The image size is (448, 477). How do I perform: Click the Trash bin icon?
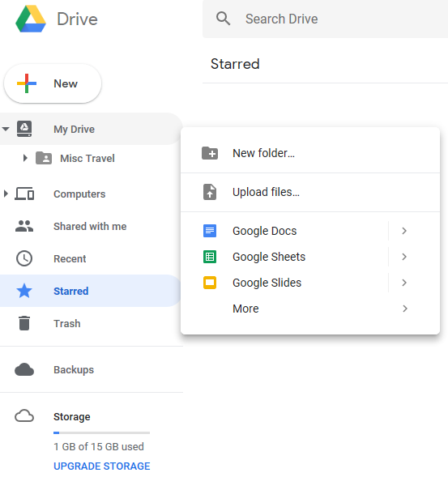[x=24, y=323]
